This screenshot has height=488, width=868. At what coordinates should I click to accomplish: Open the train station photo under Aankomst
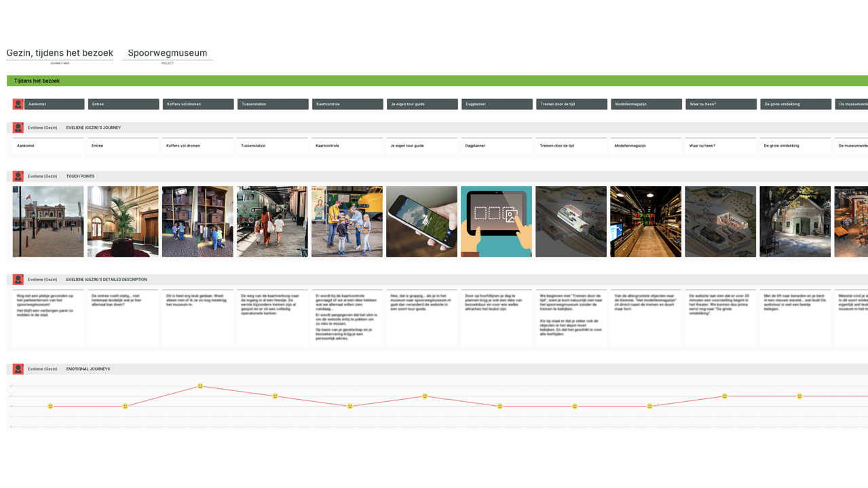[48, 221]
